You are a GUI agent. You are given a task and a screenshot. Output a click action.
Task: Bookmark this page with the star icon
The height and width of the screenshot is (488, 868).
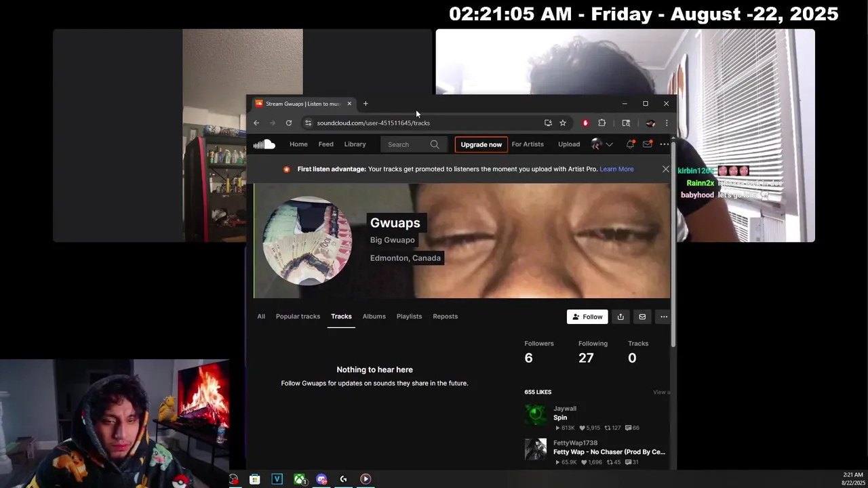tap(563, 123)
